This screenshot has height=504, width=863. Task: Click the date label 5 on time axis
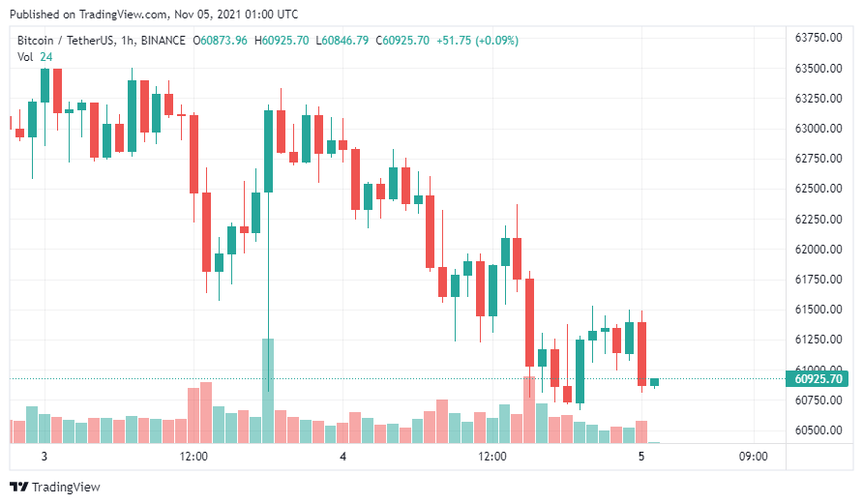[x=641, y=457]
